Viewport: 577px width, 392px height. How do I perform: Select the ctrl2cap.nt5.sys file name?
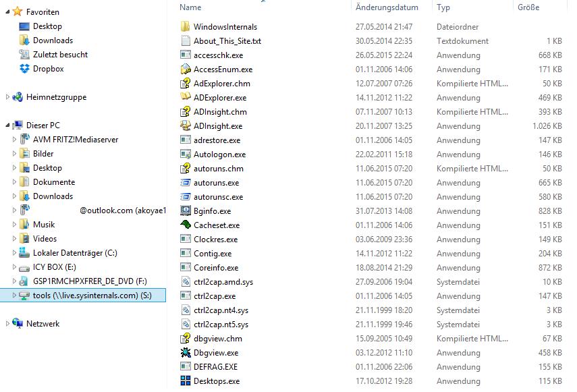[x=221, y=325]
